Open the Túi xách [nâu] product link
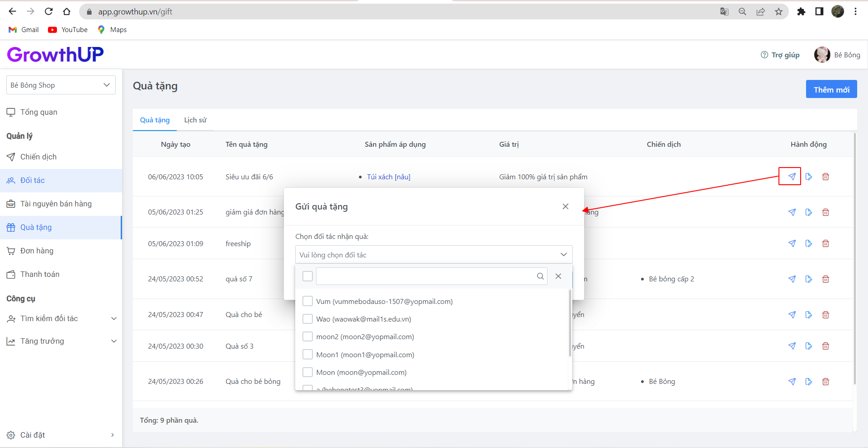 click(x=388, y=177)
